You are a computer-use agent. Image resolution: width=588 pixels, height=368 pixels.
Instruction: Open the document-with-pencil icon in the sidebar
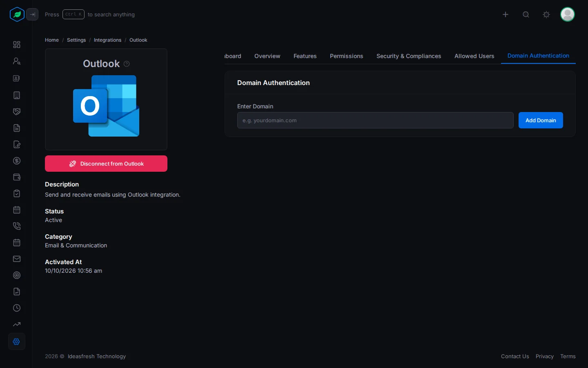point(17,144)
